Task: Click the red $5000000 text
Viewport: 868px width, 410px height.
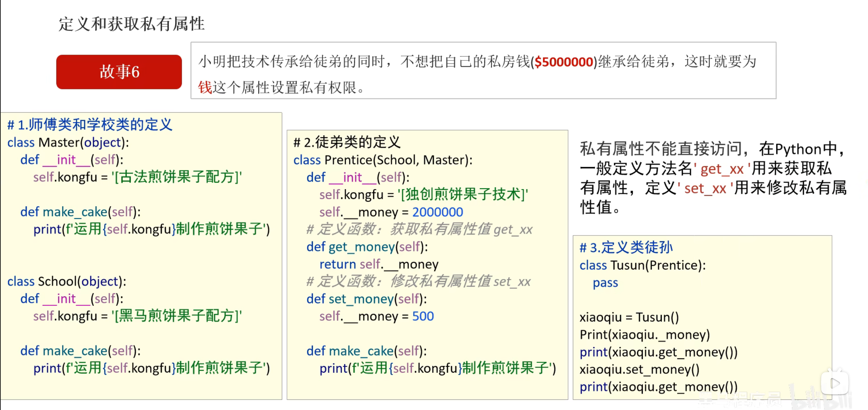Action: (563, 62)
